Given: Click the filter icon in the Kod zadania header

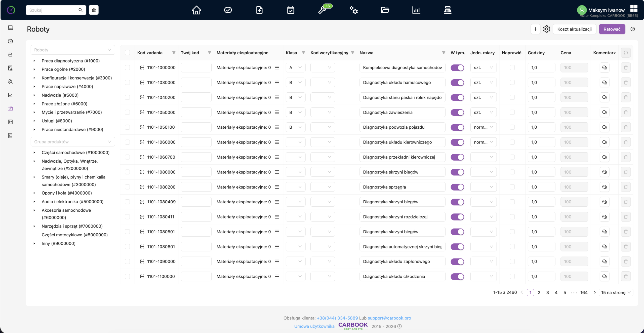Looking at the screenshot, I should pos(174,53).
